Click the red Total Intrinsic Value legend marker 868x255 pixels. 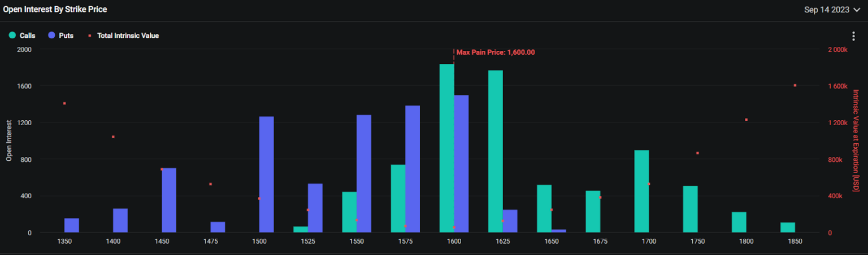[x=90, y=36]
